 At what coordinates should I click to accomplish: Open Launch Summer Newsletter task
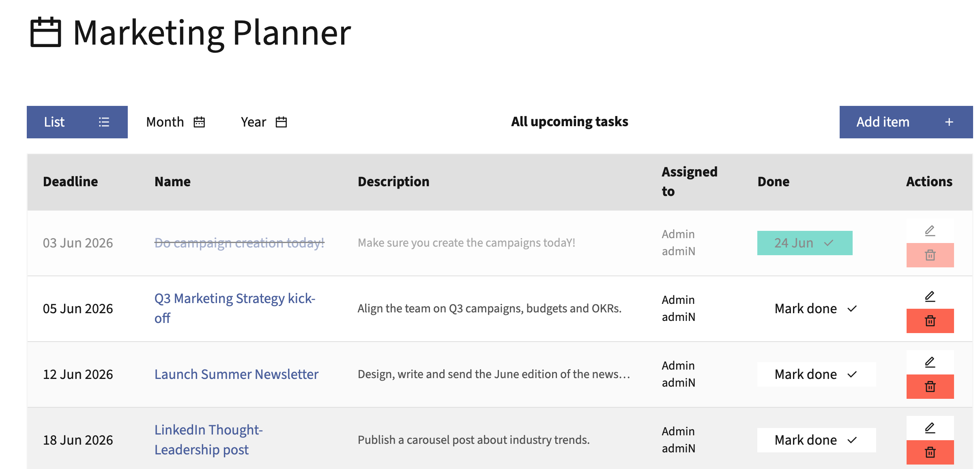[x=236, y=374]
